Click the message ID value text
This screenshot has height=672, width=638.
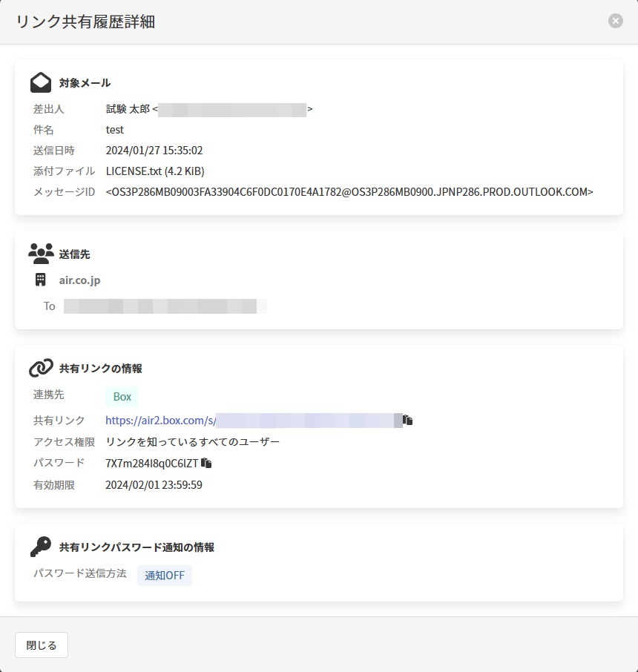click(349, 192)
